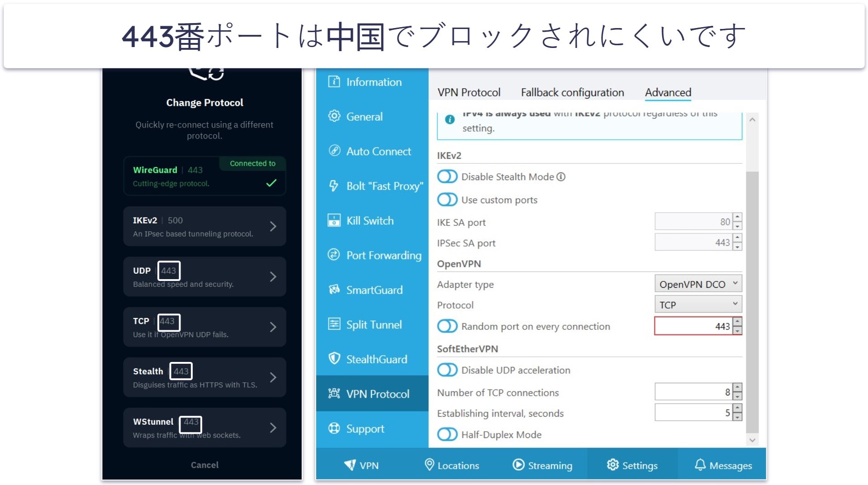Open Messages in the bottom bar
The width and height of the screenshot is (868, 485).
(x=722, y=465)
